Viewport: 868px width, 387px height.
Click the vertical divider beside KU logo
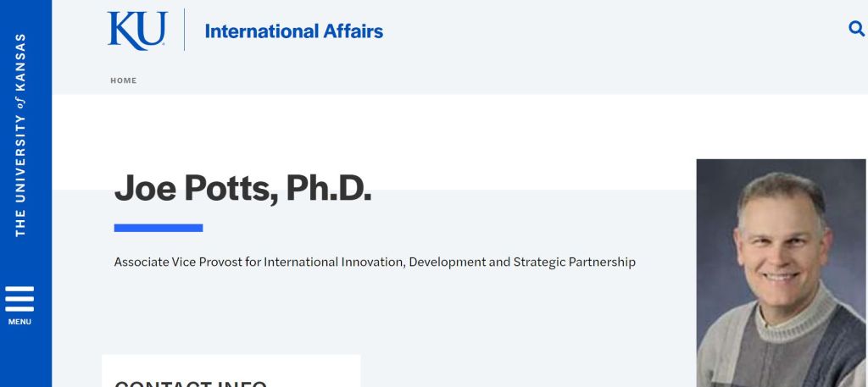[x=185, y=30]
